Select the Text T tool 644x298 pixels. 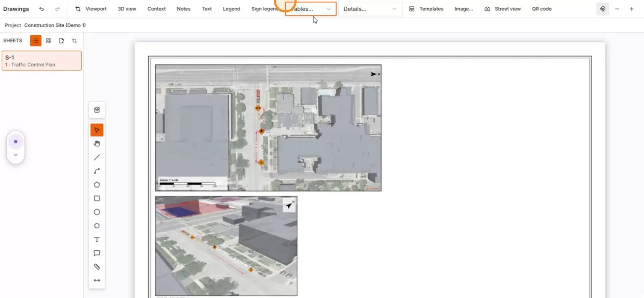97,240
